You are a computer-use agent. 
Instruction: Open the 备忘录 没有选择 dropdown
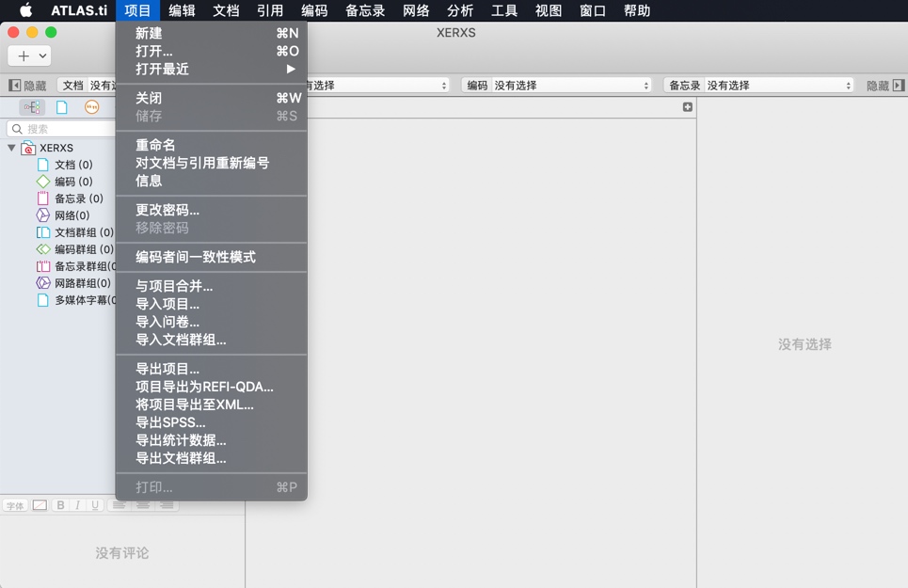pyautogui.click(x=758, y=85)
